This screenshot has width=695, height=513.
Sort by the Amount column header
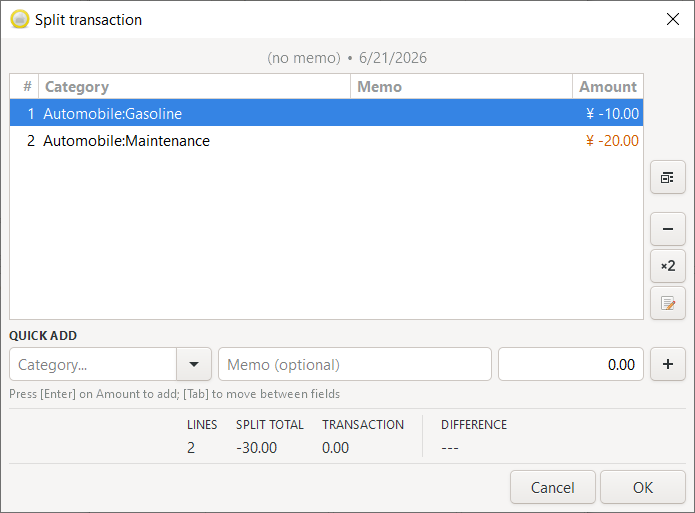[x=608, y=86]
